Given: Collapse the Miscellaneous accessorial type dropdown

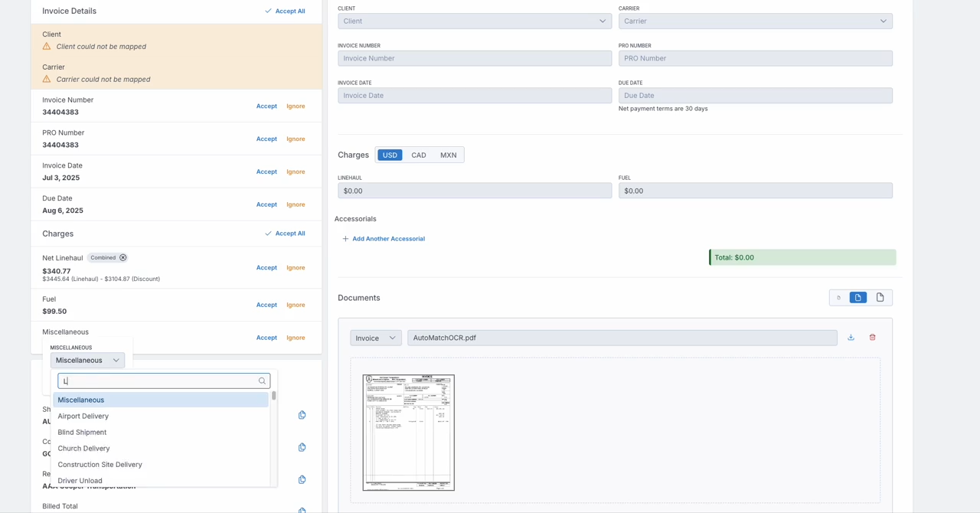Looking at the screenshot, I should 87,360.
